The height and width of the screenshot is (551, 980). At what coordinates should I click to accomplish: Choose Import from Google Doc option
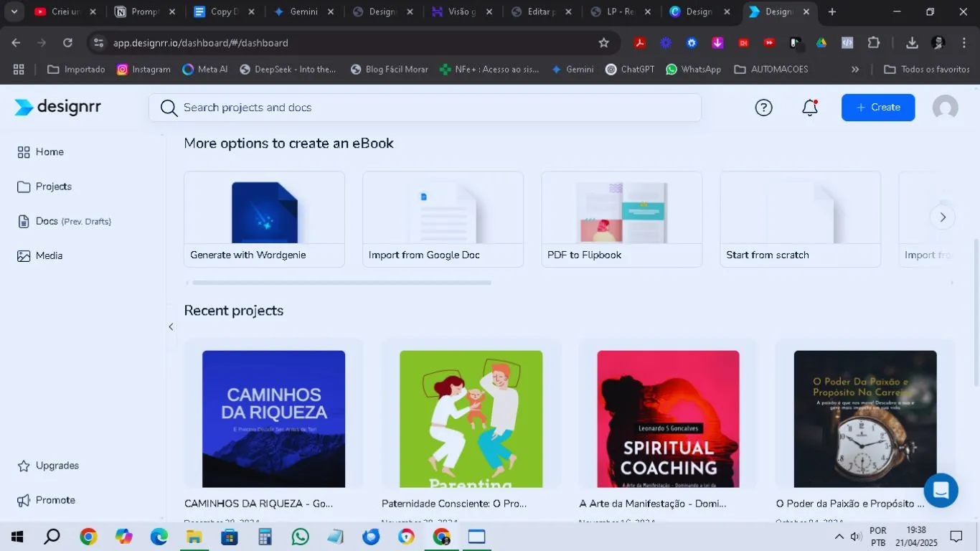tap(443, 219)
